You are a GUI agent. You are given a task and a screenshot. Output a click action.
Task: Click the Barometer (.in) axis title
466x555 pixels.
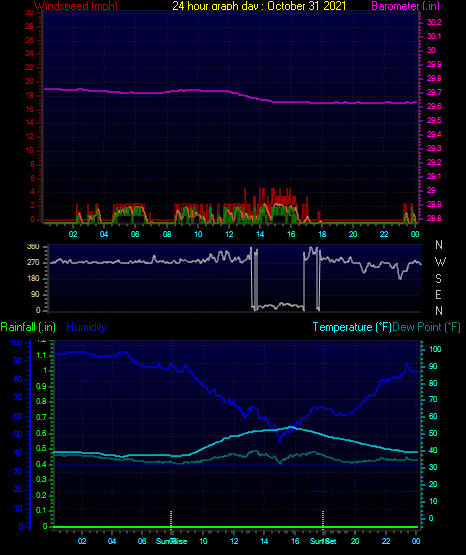tap(405, 6)
